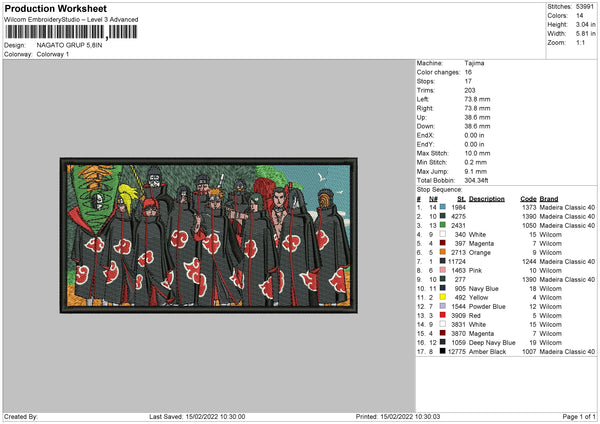600x424 pixels.
Task: Select the total bobbin value "304.34ft"
Action: pyautogui.click(x=476, y=180)
